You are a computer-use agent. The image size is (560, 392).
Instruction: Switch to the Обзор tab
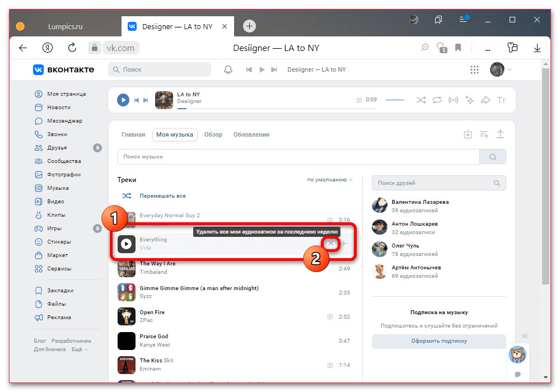(213, 134)
